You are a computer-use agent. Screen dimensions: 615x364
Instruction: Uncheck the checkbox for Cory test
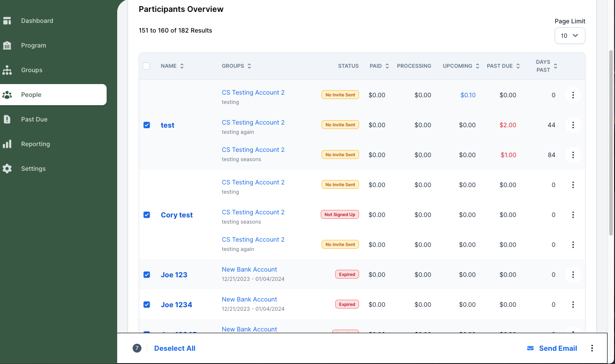tap(147, 215)
